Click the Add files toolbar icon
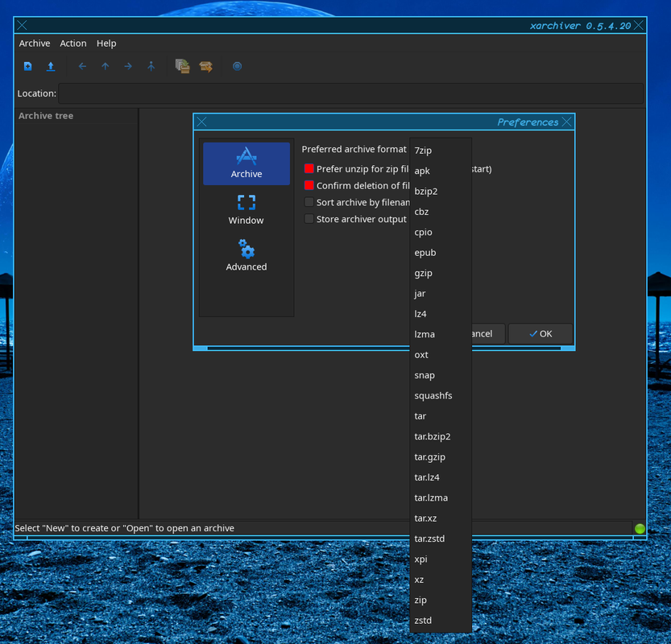 pyautogui.click(x=183, y=66)
